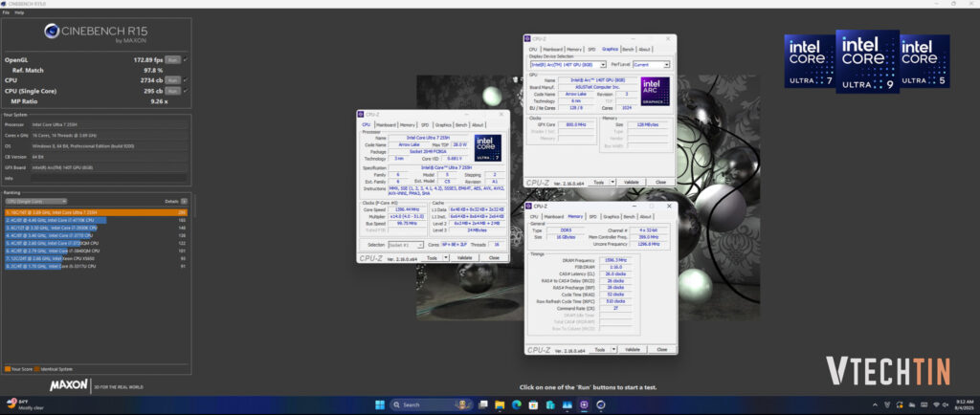The width and height of the screenshot is (980, 415).
Task: Open the clock and date flyout
Action: (965, 404)
